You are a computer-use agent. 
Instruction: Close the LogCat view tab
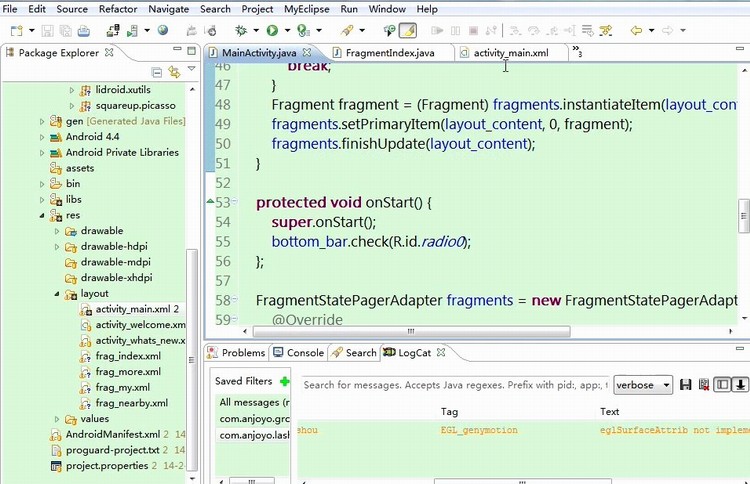[x=441, y=352]
